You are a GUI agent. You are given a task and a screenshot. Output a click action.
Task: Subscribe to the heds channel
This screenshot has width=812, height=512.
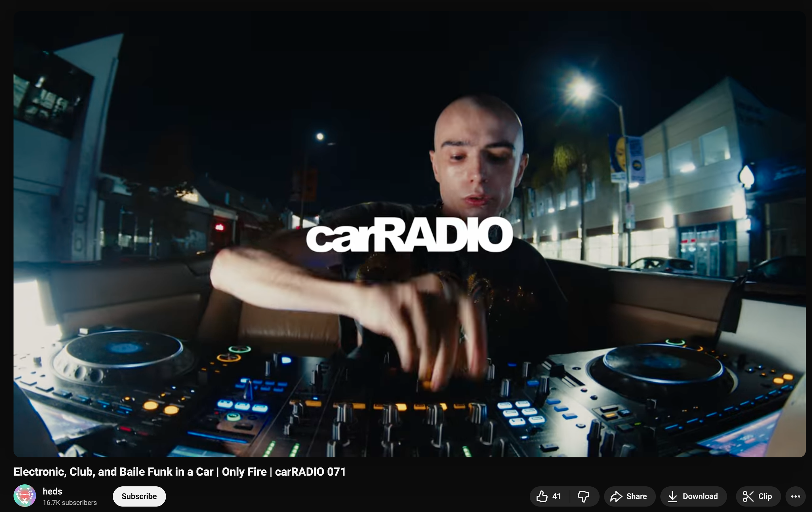[139, 496]
